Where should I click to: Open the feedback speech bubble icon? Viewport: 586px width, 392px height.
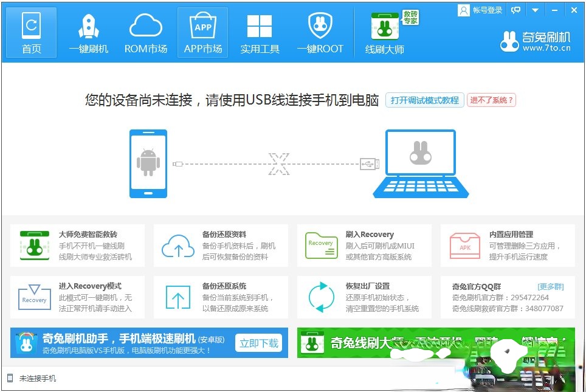click(x=515, y=10)
